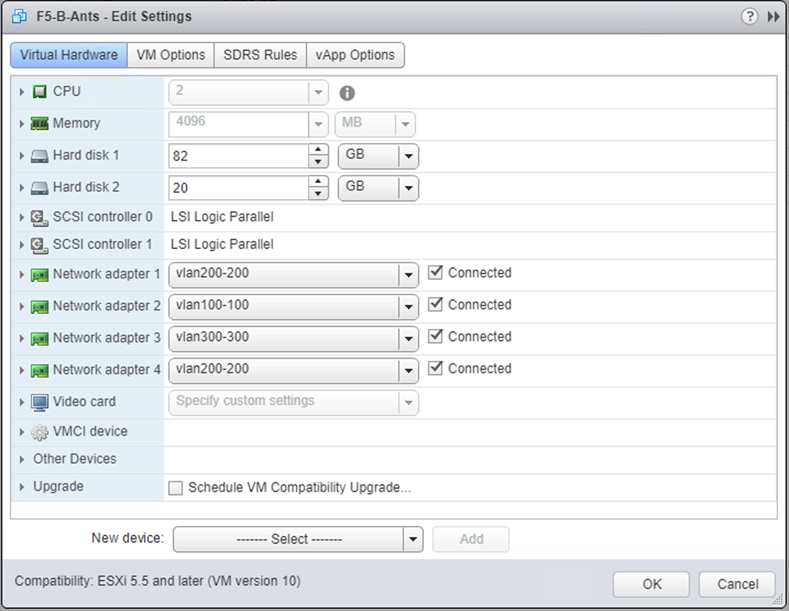Open the CPU count dropdown
789x611 pixels.
click(249, 93)
